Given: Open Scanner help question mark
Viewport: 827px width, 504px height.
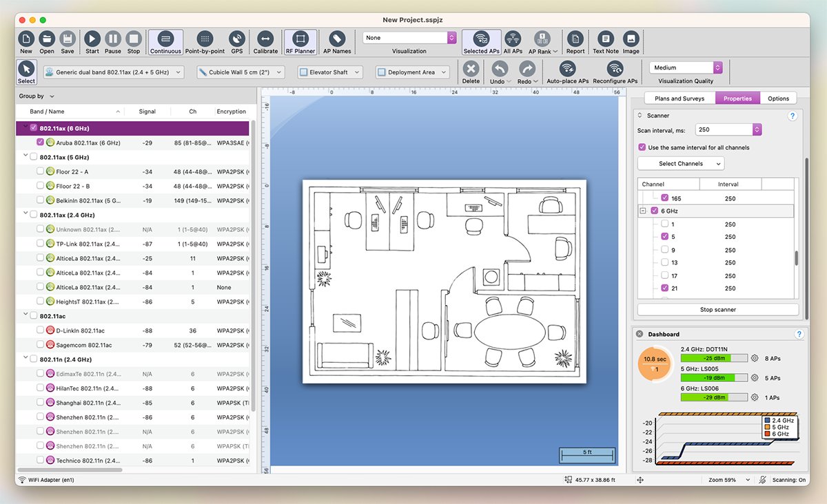Looking at the screenshot, I should click(792, 116).
